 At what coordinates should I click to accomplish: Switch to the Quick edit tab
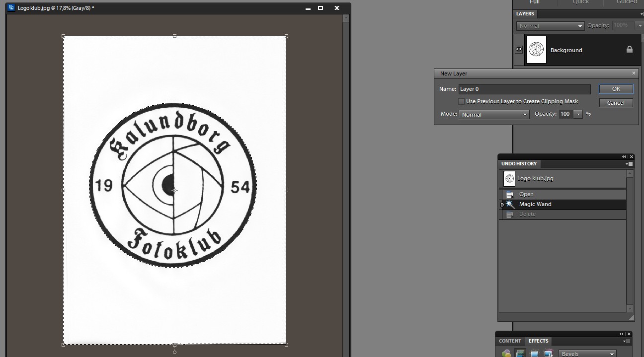pos(580,2)
